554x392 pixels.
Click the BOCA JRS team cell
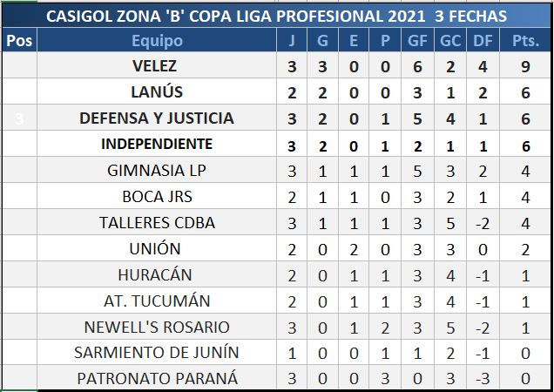[158, 196]
